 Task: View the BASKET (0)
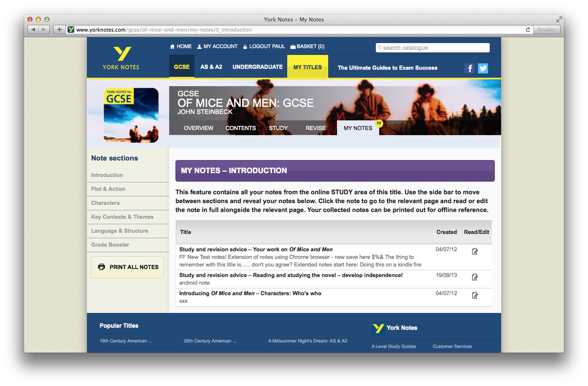pos(307,46)
